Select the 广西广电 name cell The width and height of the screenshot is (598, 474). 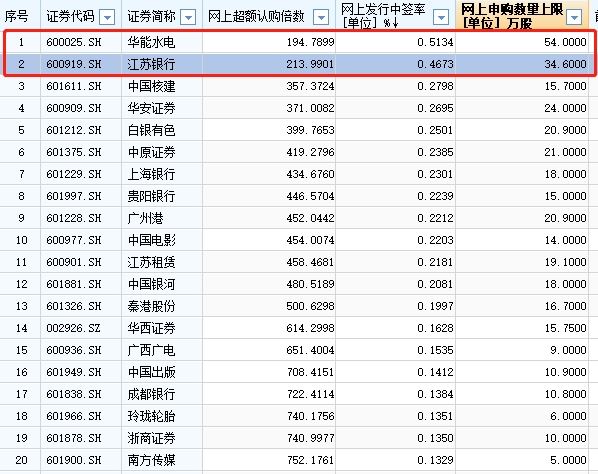point(151,350)
